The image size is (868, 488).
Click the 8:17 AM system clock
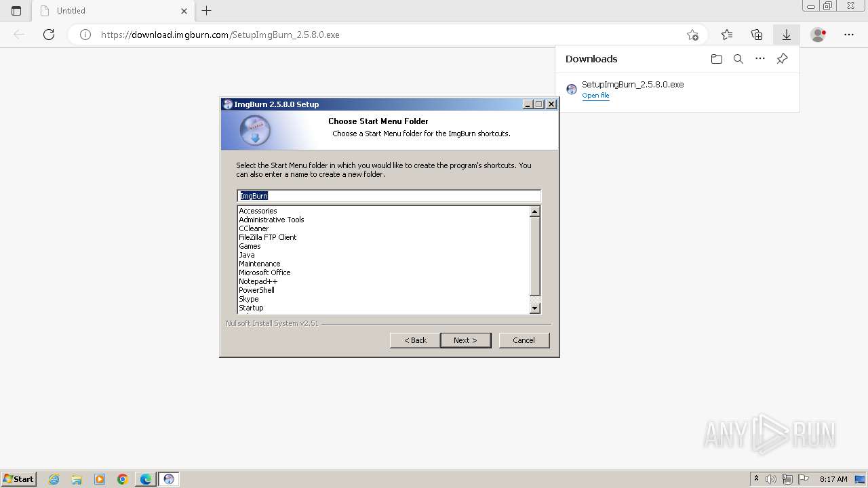pos(833,479)
